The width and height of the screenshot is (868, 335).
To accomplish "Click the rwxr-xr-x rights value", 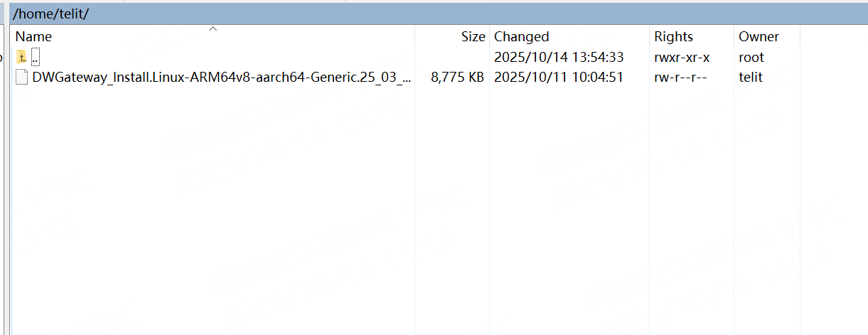I will 682,58.
